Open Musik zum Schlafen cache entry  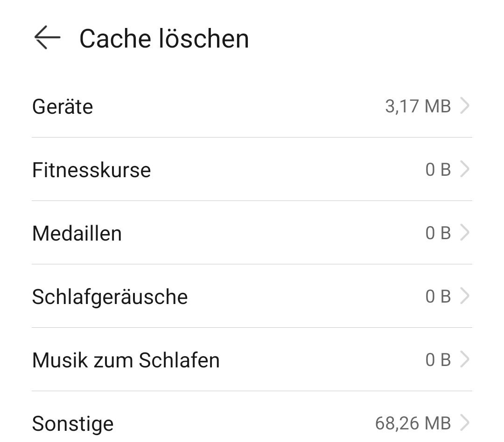252,359
